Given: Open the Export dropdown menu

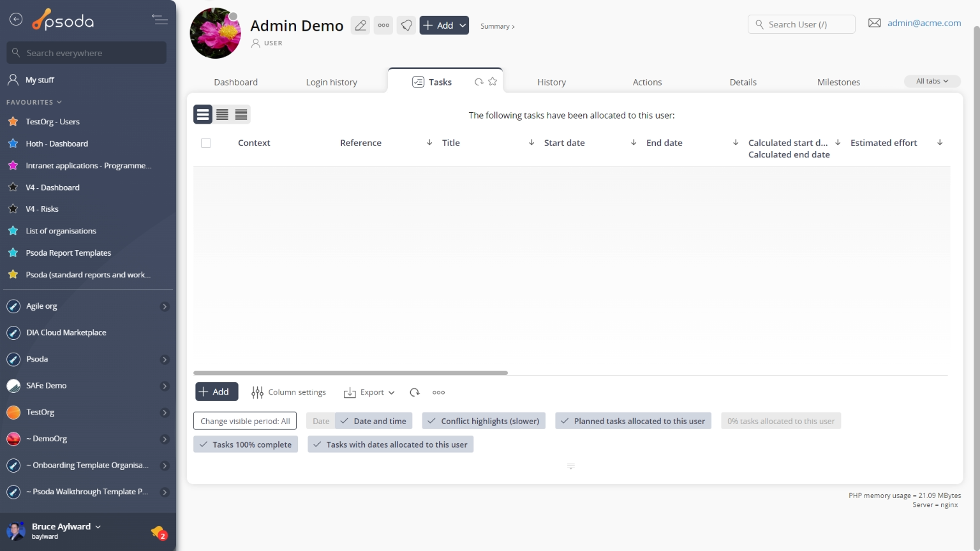Looking at the screenshot, I should point(369,392).
